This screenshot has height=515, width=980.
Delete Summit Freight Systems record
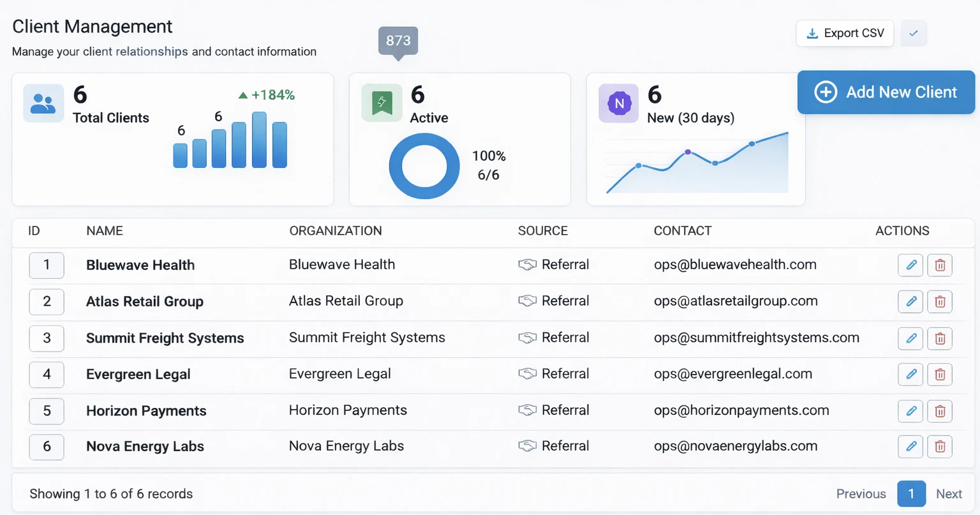click(940, 339)
